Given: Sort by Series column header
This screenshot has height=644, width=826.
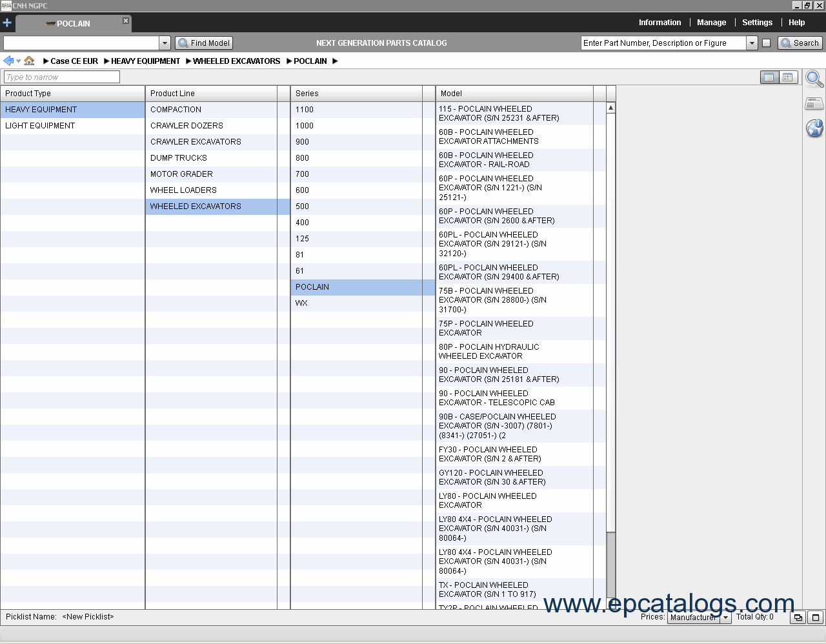Looking at the screenshot, I should [x=356, y=94].
